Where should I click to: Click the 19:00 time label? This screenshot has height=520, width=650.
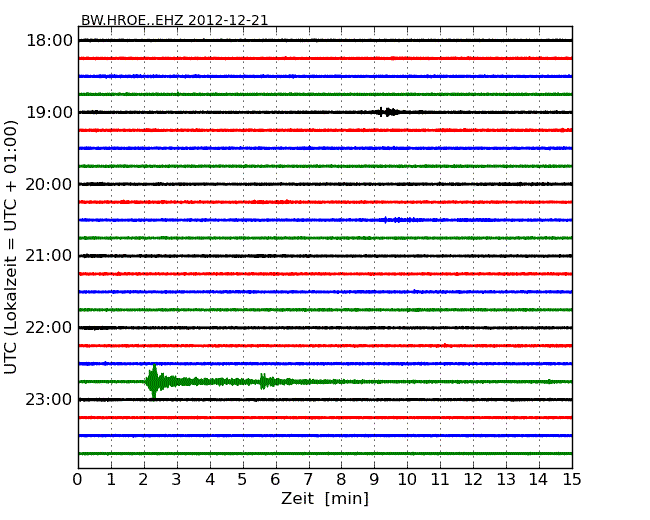49,112
